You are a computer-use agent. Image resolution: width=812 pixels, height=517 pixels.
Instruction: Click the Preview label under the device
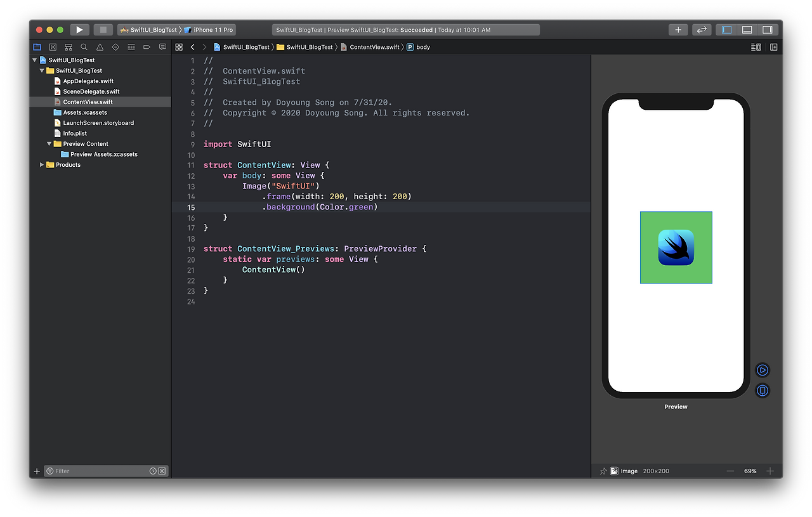click(676, 407)
